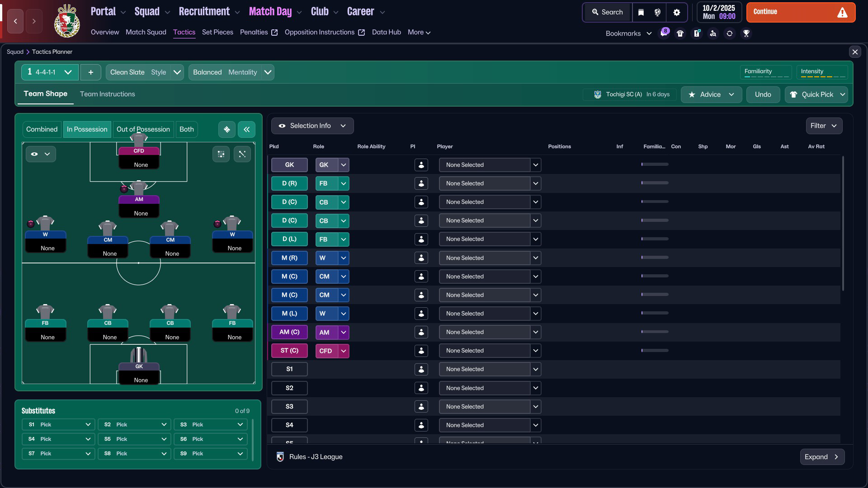This screenshot has width=868, height=488.
Task: Click the messages icon with badge 8
Action: [663, 33]
